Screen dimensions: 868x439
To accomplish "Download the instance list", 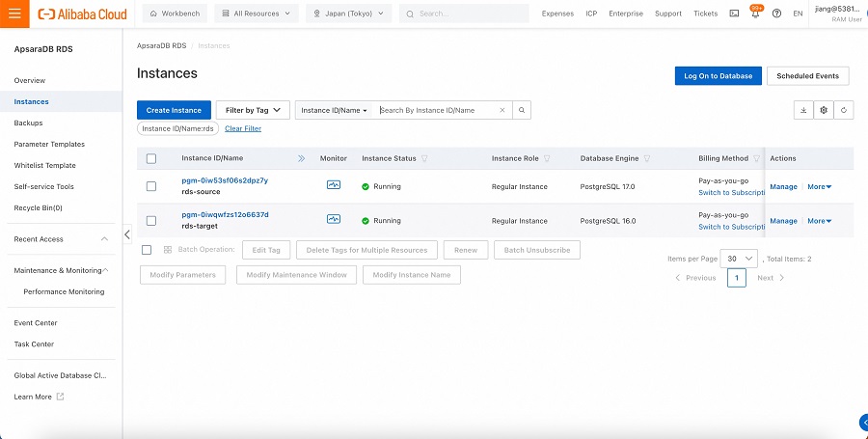I will click(x=802, y=110).
